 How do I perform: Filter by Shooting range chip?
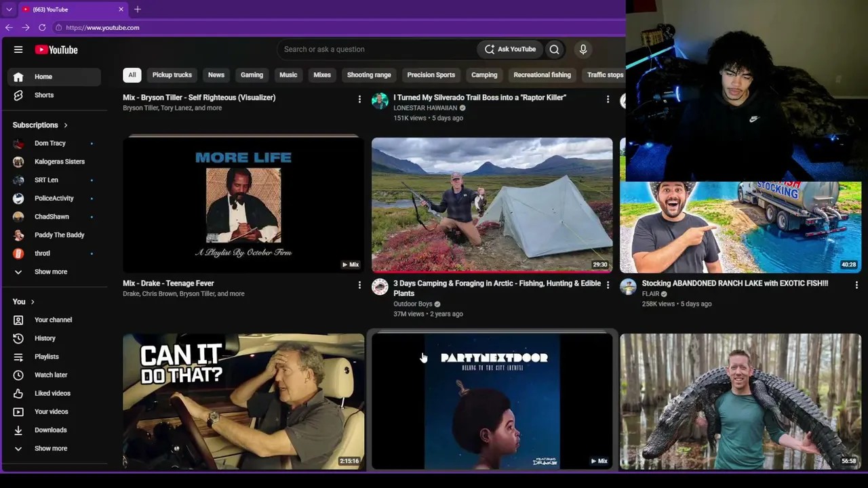coord(369,75)
